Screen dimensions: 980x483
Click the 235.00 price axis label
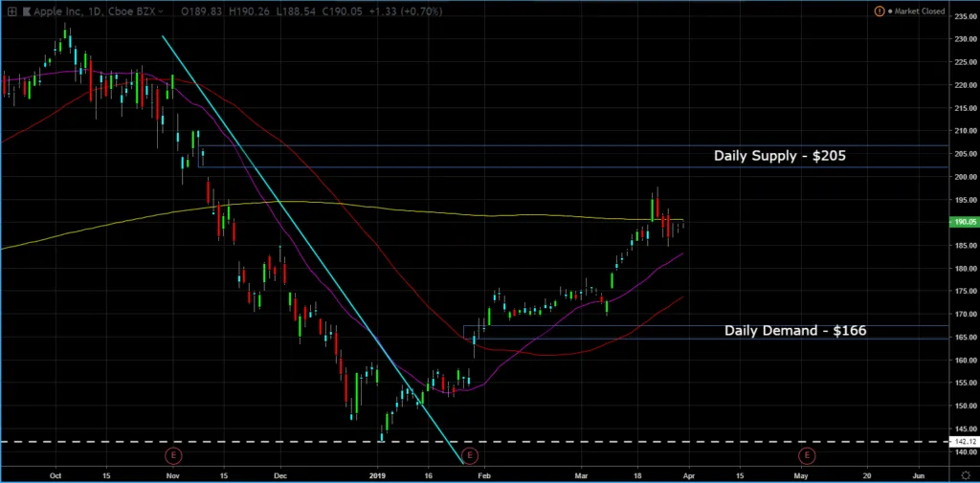965,16
